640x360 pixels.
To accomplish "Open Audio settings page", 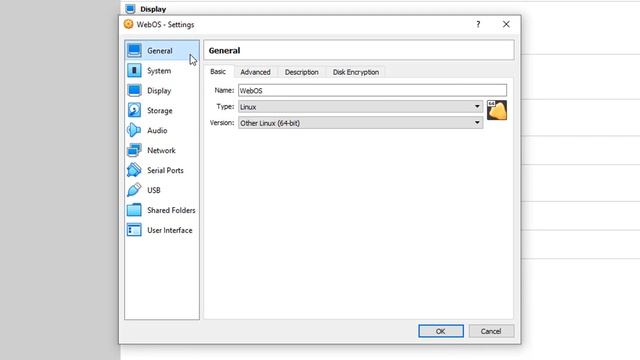I will pyautogui.click(x=162, y=130).
